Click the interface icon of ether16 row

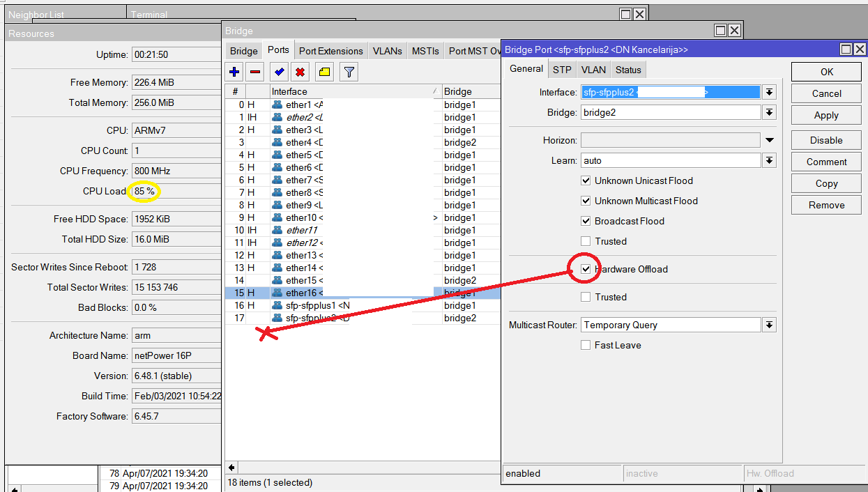(x=277, y=293)
